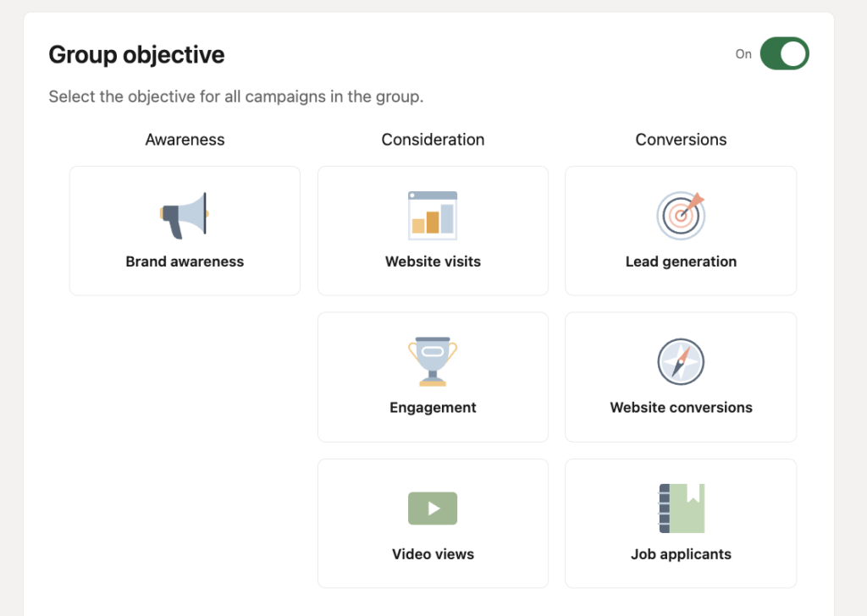The height and width of the screenshot is (616, 867).
Task: Click the target Lead generation icon
Action: pos(681,214)
